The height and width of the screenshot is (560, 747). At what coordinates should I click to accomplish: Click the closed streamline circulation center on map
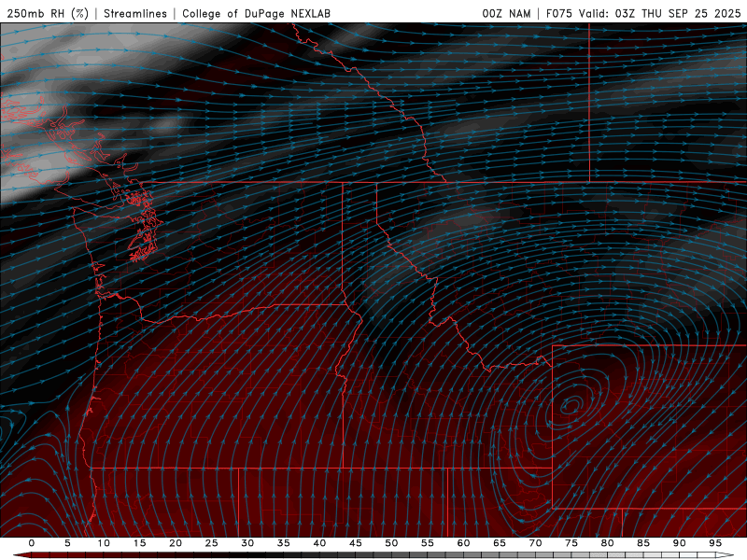(x=571, y=406)
